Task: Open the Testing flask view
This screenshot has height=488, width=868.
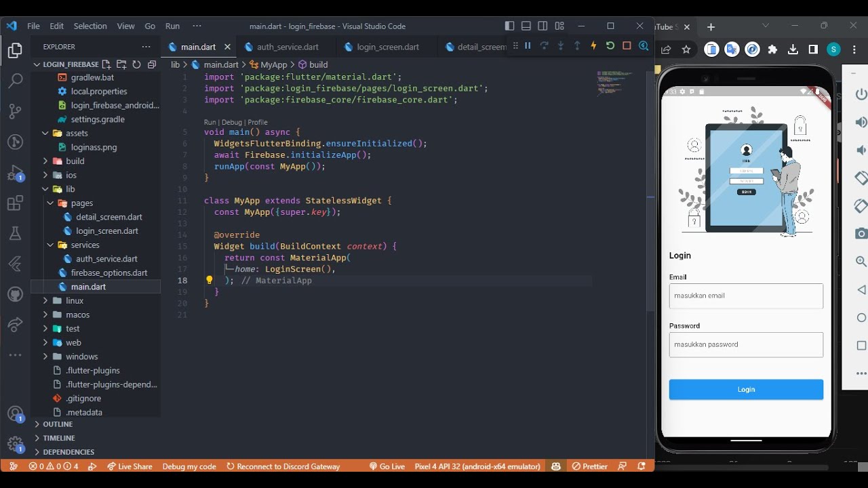Action: tap(15, 234)
